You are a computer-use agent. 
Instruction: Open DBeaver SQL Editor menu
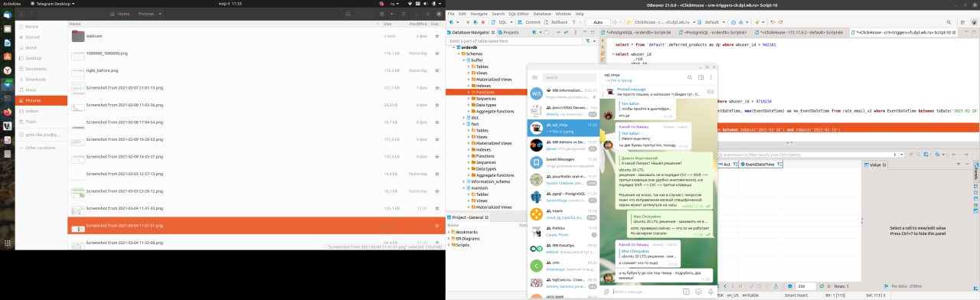coord(519,14)
